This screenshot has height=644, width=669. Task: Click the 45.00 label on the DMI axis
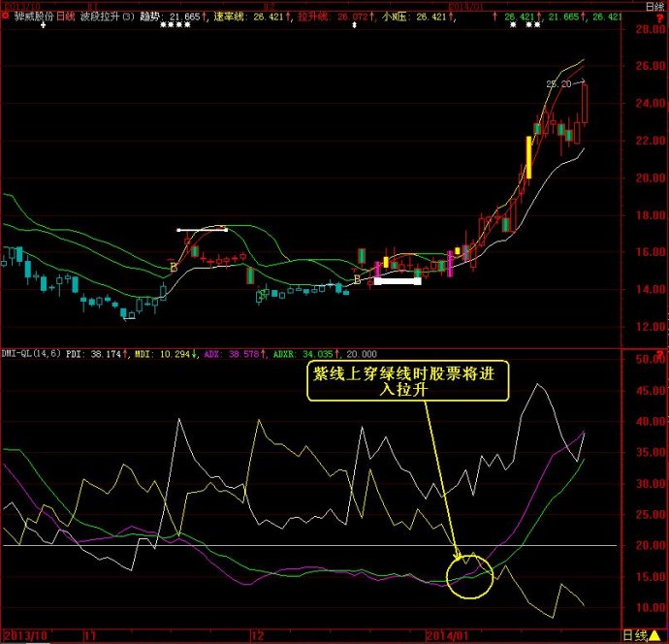coord(651,391)
